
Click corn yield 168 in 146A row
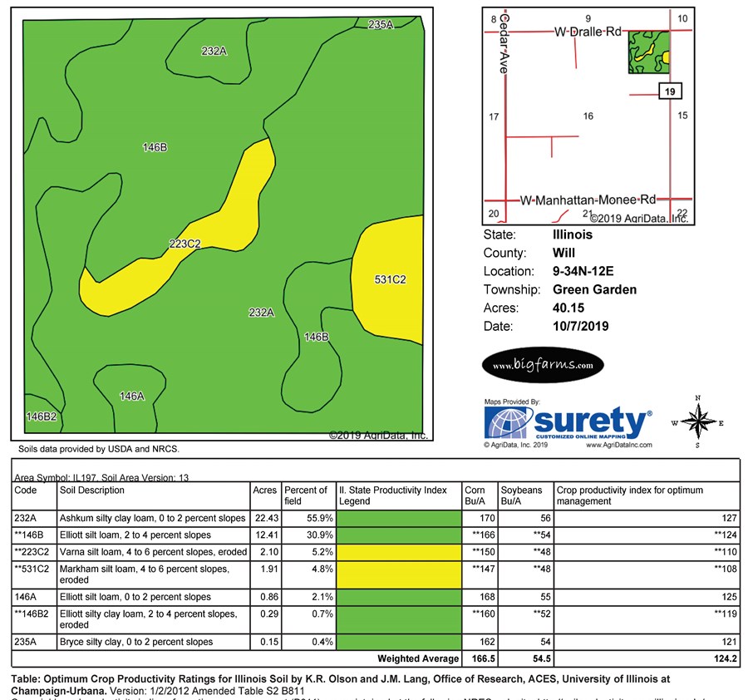pos(488,597)
